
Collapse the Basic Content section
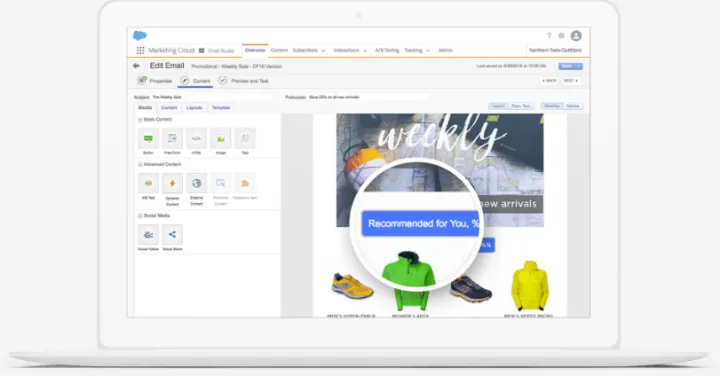(x=140, y=120)
